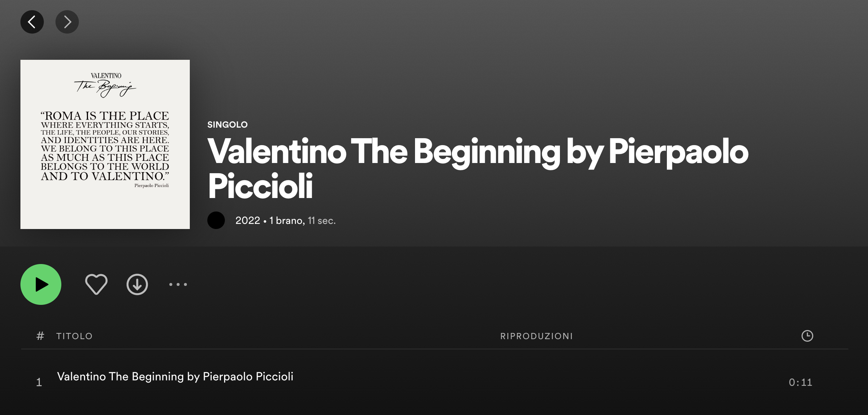Click the 2022 release year
The width and height of the screenshot is (868, 415).
click(x=248, y=220)
